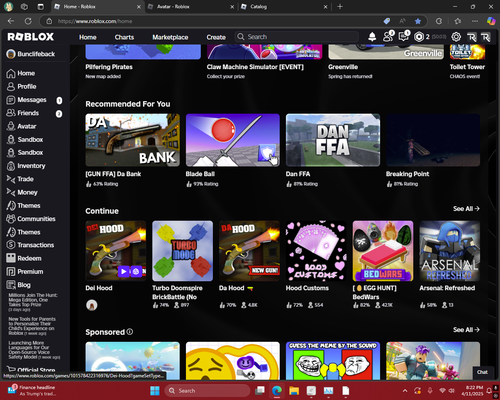Switch to the Avatar - Roblox tab

pos(189,7)
